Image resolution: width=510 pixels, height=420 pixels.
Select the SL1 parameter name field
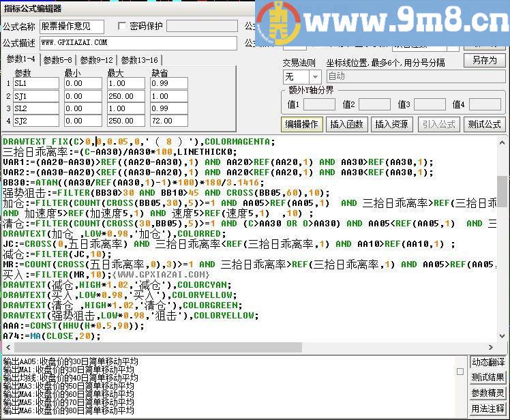coord(36,83)
